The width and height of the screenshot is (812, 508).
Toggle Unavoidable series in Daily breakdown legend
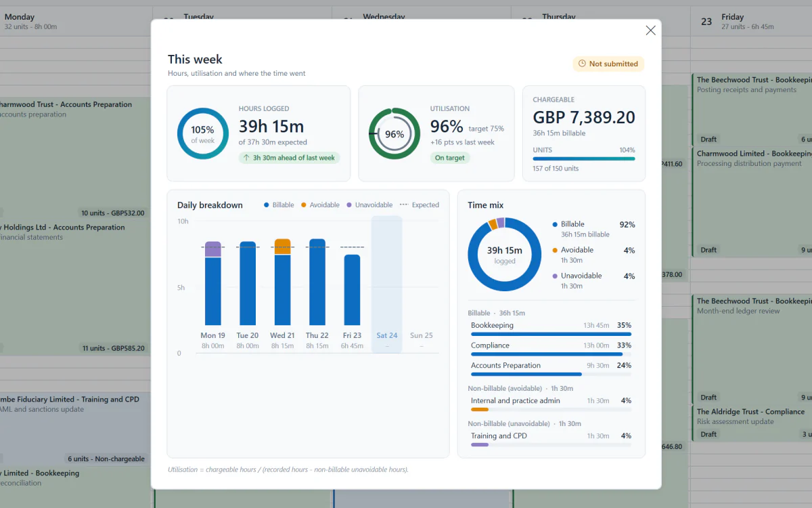[369, 205]
